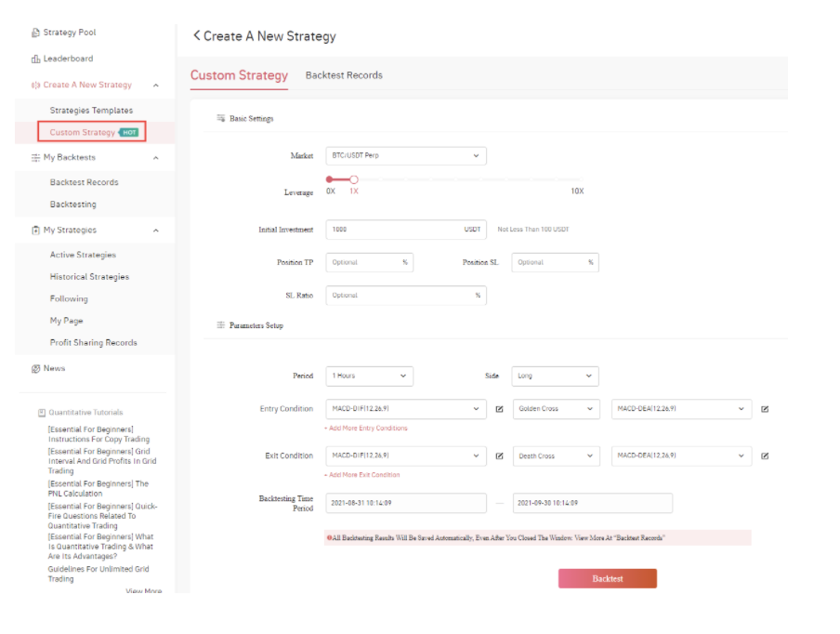
Task: Click the edit icon next to entry MACD-DEA
Action: (765, 409)
